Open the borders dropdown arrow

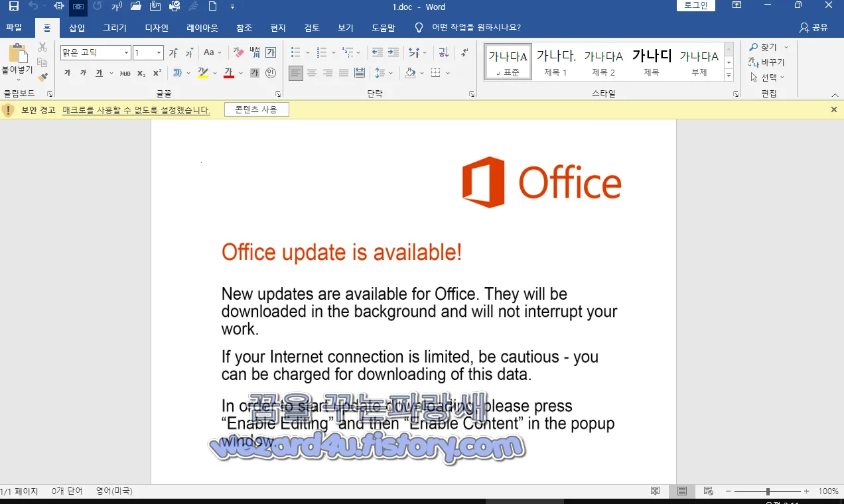[448, 73]
